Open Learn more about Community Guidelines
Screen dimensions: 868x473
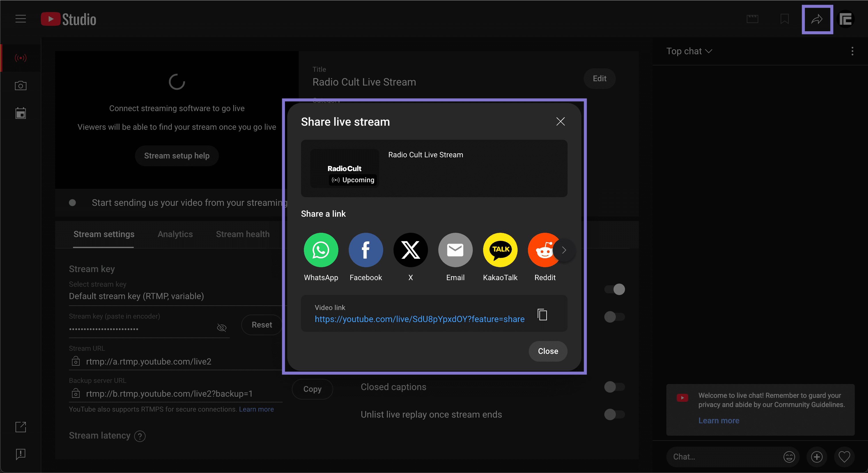(x=718, y=420)
